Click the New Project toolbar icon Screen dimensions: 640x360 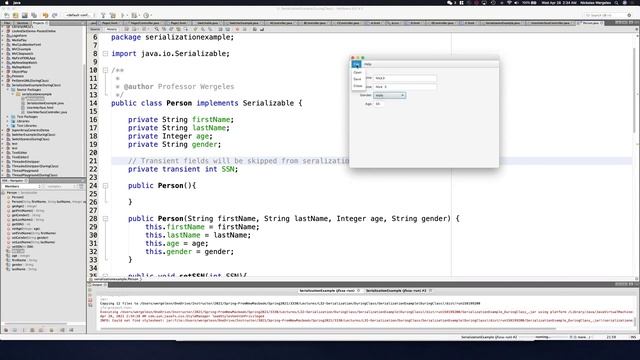(x=16, y=16)
